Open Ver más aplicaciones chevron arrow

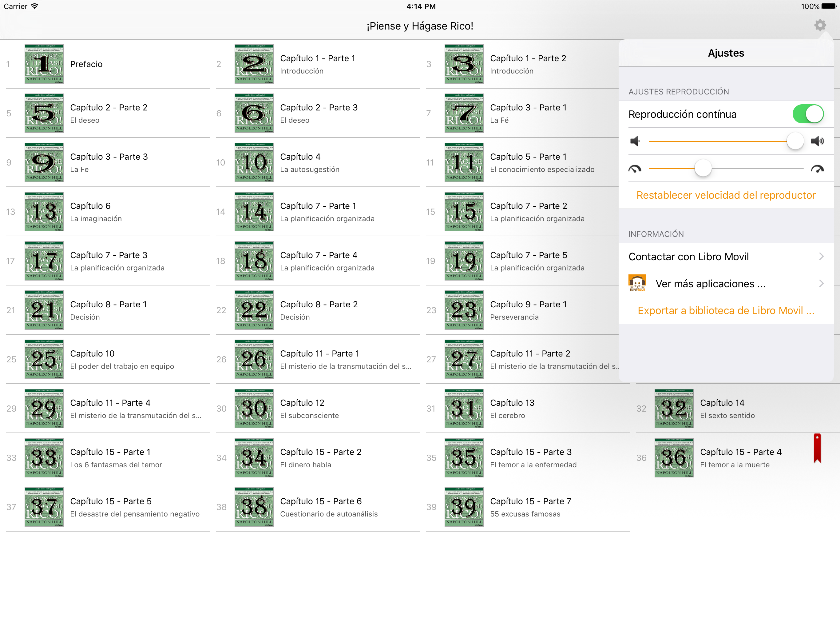821,283
